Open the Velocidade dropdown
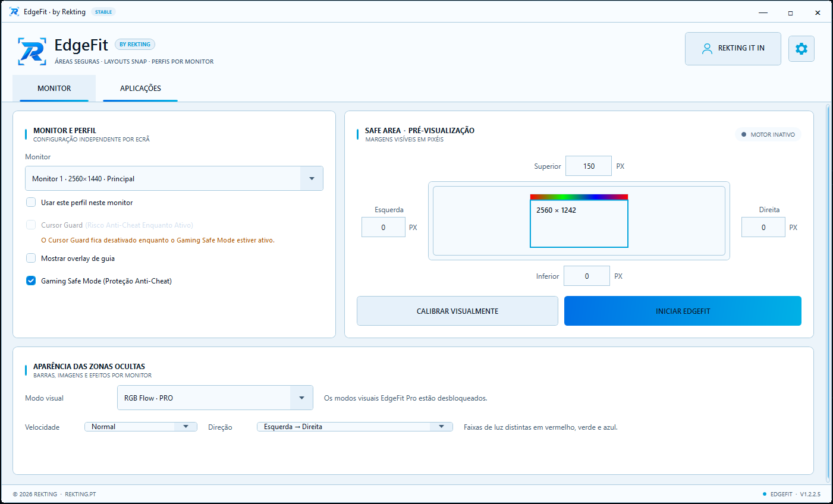Viewport: 833px width, 504px height. 140,427
